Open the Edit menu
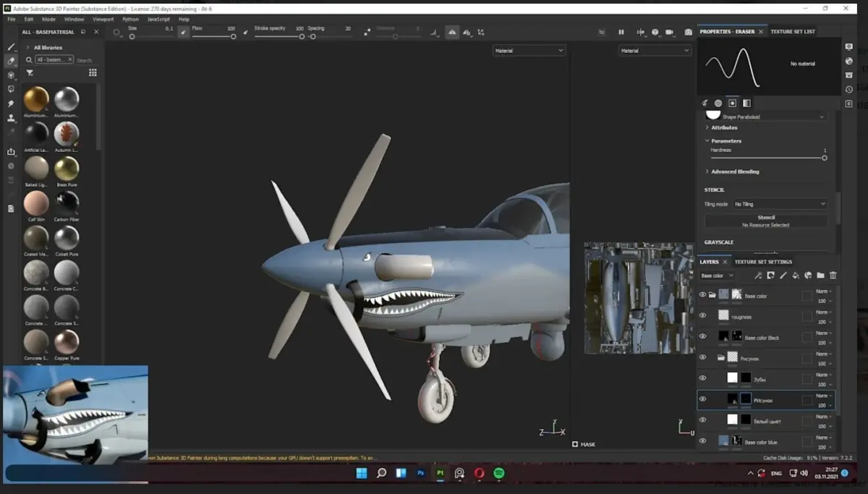The height and width of the screenshot is (494, 868). [x=28, y=20]
